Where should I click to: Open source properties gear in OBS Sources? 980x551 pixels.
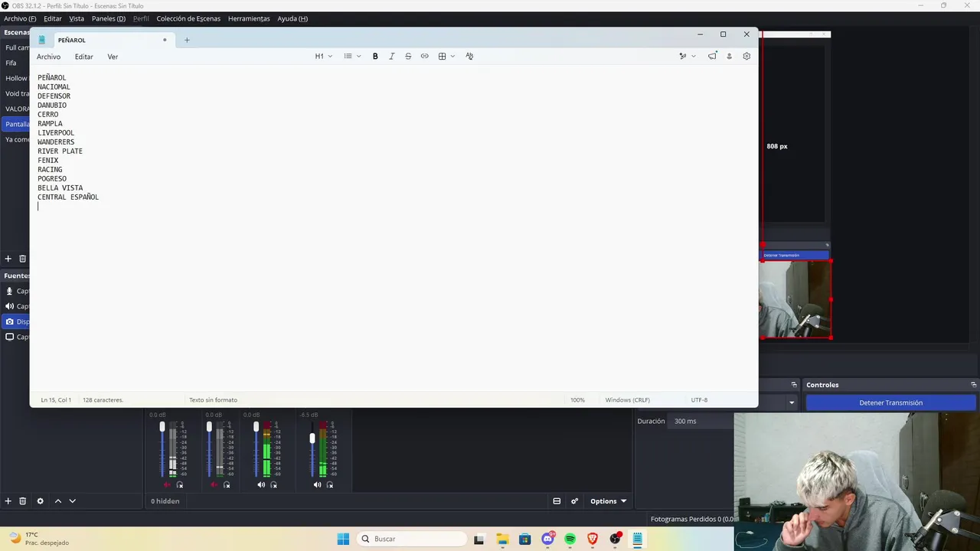click(x=41, y=500)
